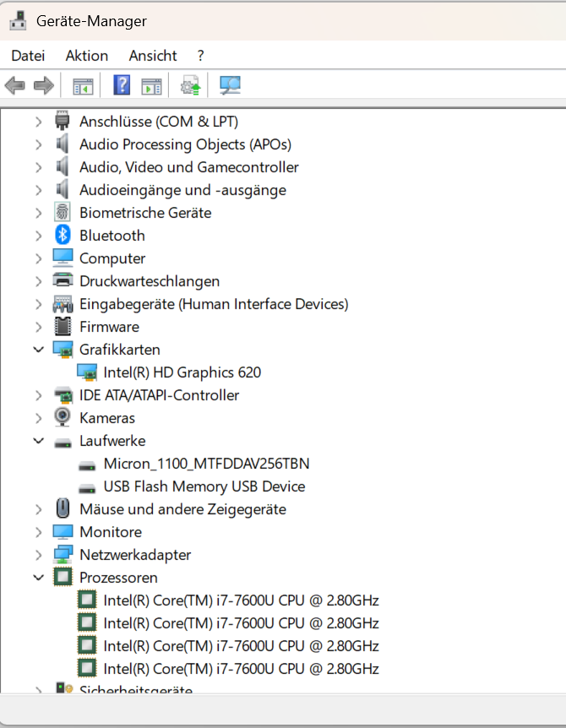Select USB Flash Memory USB Device
The width and height of the screenshot is (566, 728).
tap(204, 486)
